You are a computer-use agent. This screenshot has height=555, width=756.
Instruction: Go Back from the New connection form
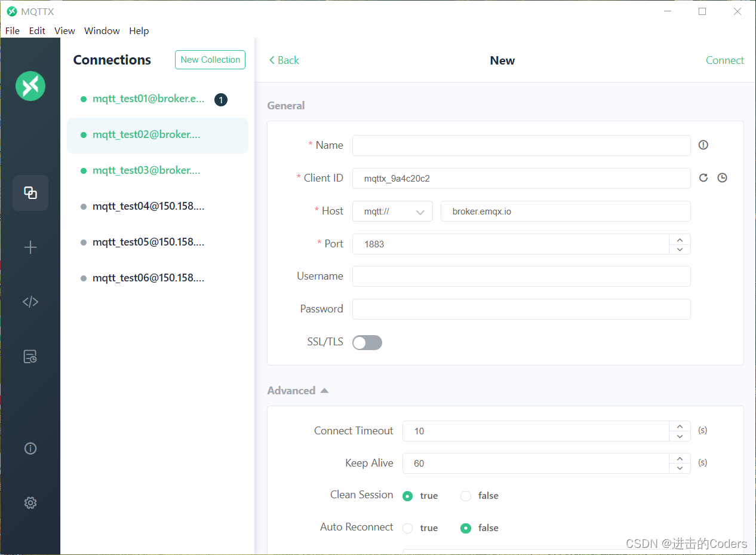coord(284,60)
